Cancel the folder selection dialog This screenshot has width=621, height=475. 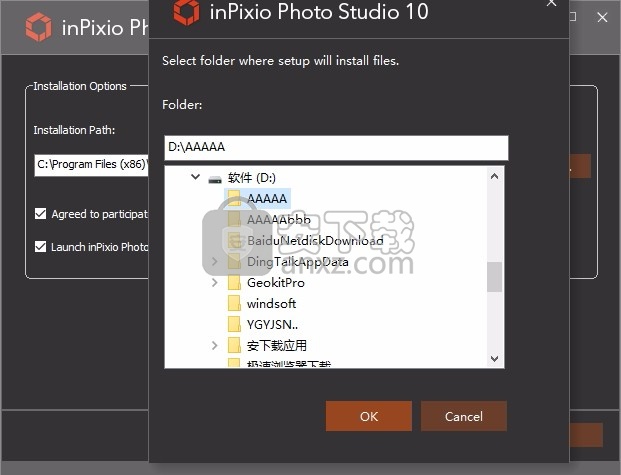464,416
